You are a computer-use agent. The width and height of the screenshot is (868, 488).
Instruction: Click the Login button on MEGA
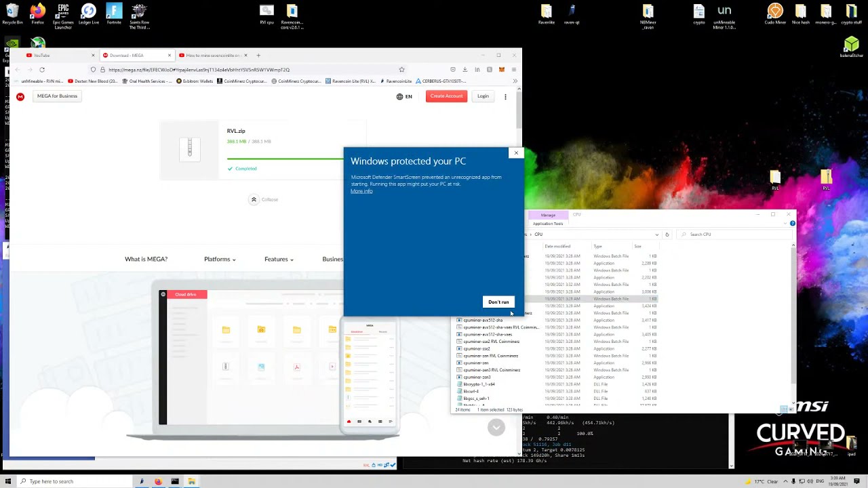[483, 96]
